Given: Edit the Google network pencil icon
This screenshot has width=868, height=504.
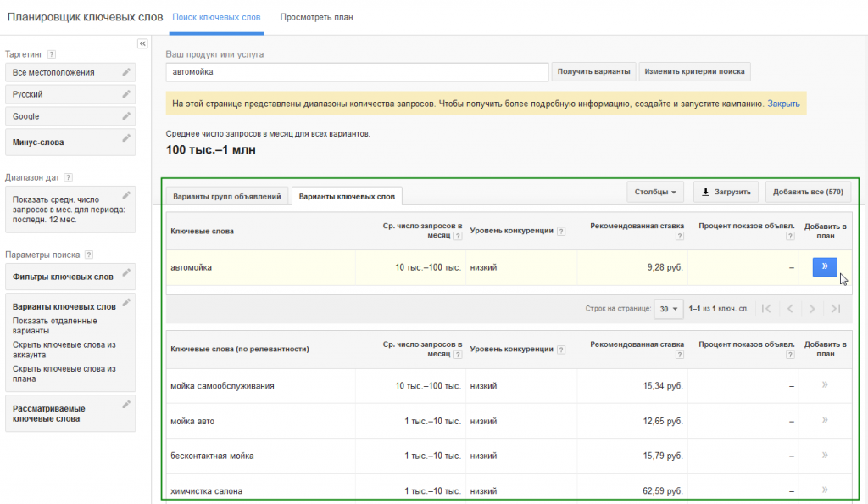Looking at the screenshot, I should 126,115.
